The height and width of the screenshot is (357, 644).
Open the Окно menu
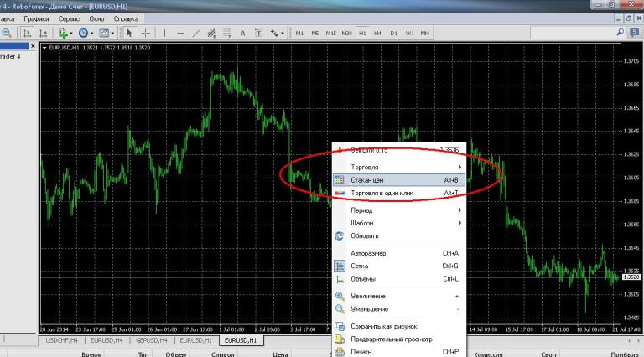96,19
